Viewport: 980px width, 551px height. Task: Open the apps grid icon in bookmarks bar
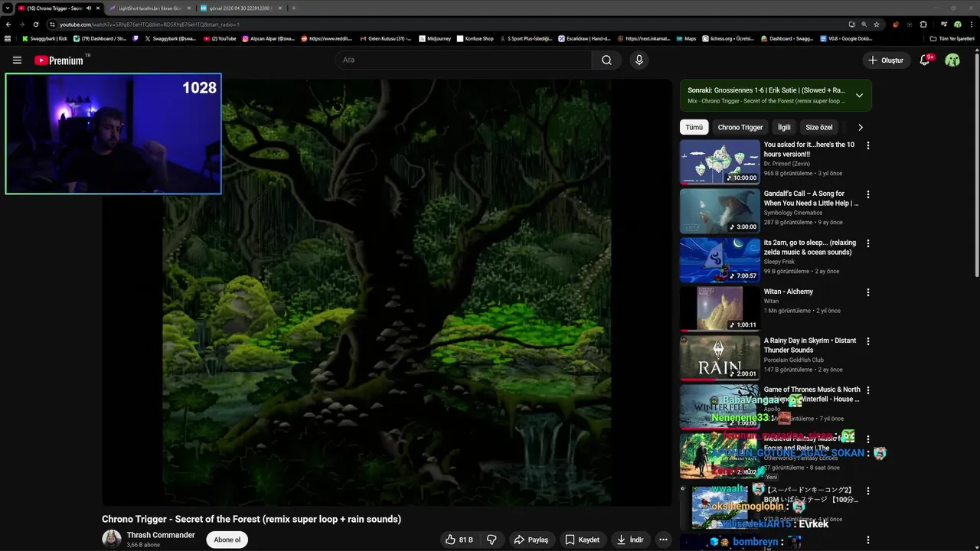8,38
